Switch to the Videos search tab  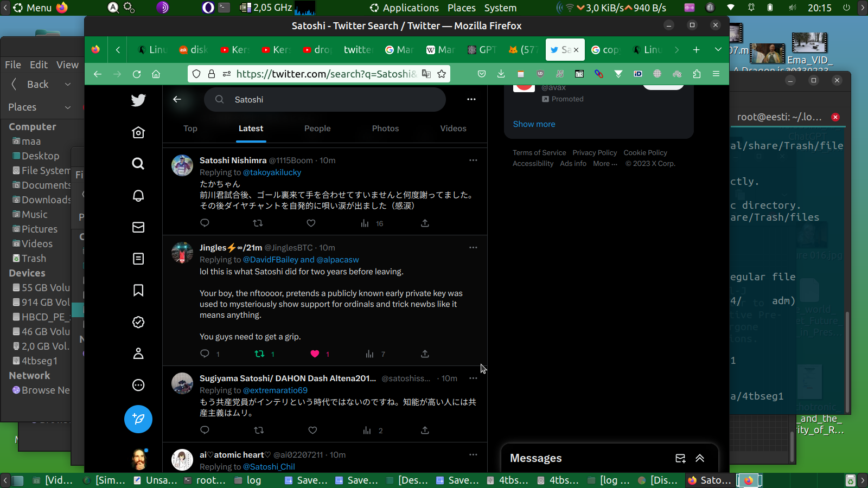click(453, 129)
